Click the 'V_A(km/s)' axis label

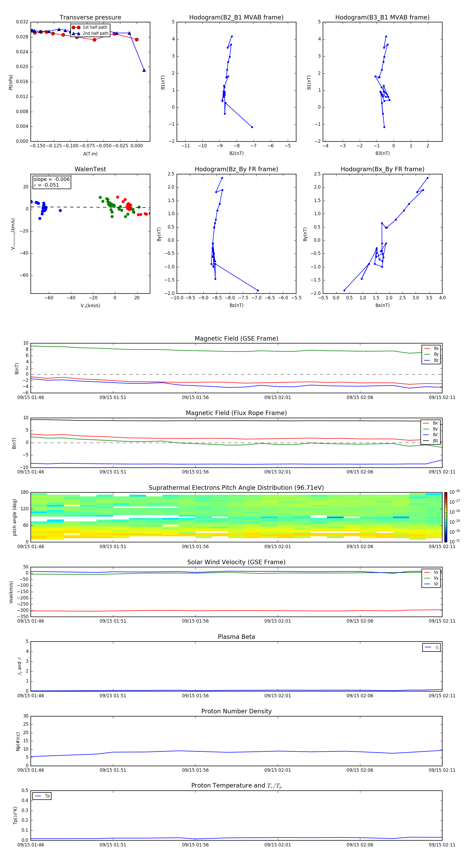click(x=90, y=306)
